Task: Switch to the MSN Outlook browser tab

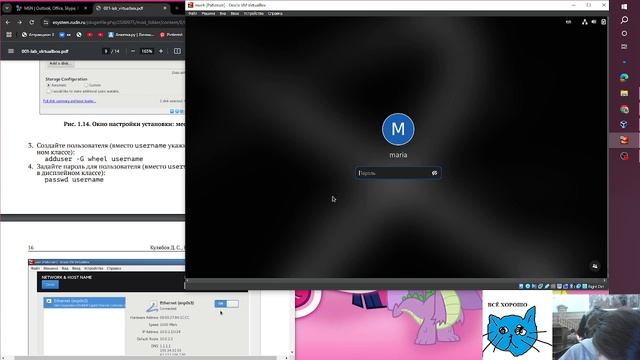Action: [x=50, y=8]
